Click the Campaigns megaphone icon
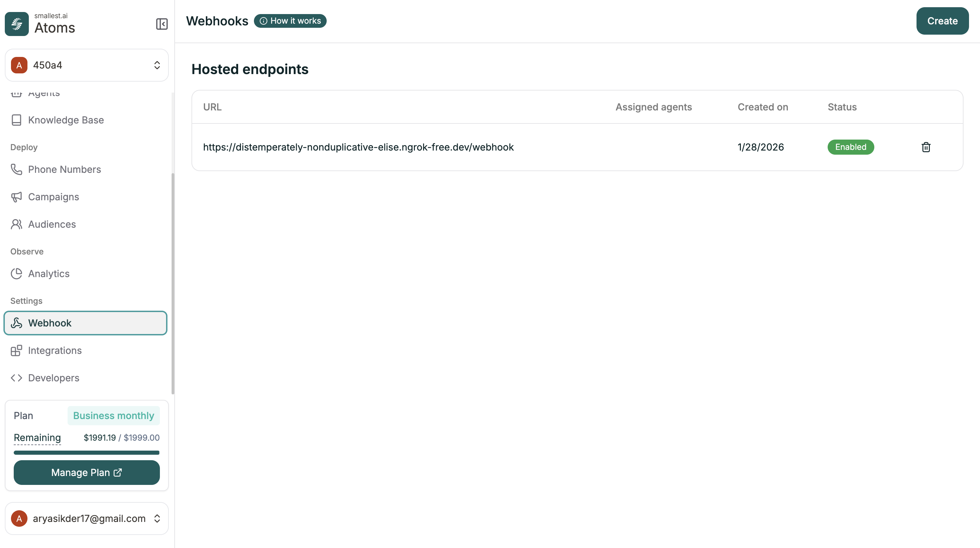Image resolution: width=980 pixels, height=548 pixels. pyautogui.click(x=17, y=197)
